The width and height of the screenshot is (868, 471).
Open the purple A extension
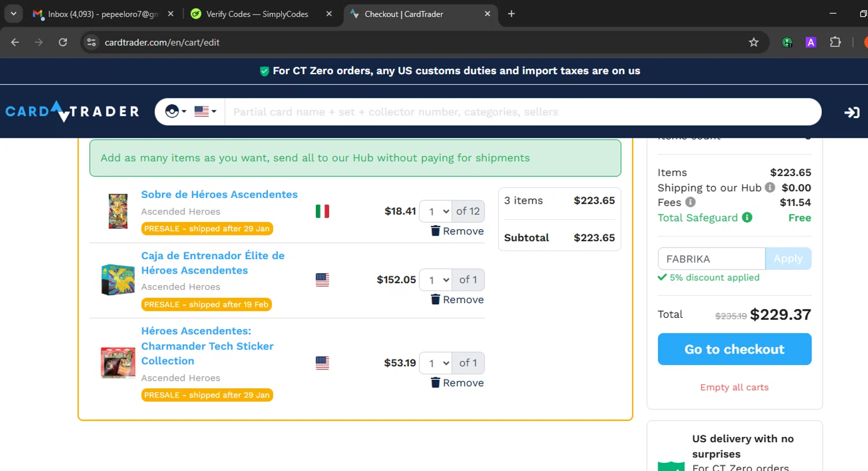(x=811, y=42)
